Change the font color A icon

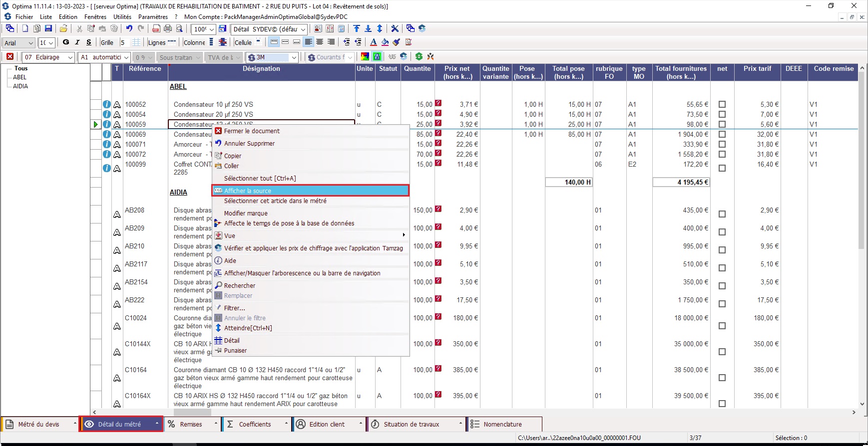coord(373,42)
